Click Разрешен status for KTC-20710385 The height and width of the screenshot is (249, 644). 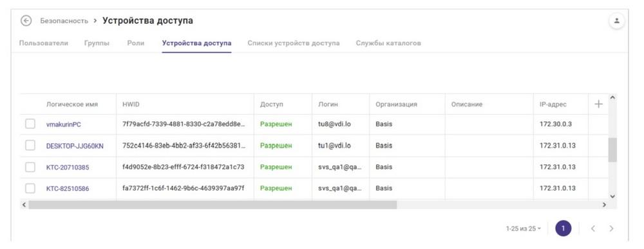[276, 166]
